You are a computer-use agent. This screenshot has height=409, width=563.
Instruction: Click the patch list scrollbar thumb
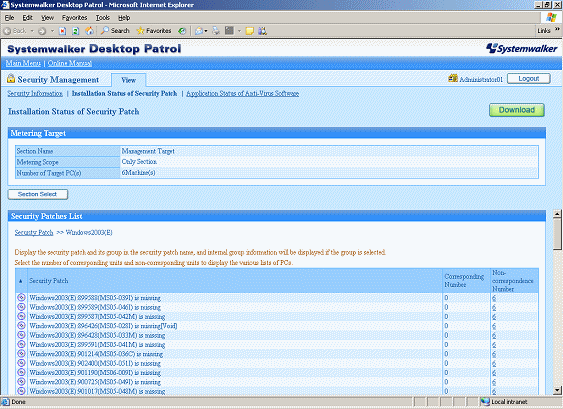click(557, 234)
